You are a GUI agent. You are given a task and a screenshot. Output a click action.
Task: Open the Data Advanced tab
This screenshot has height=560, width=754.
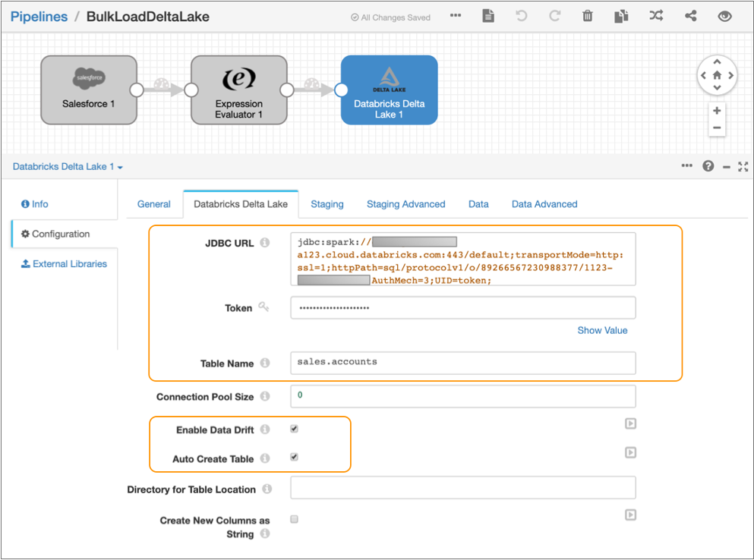[x=544, y=204]
